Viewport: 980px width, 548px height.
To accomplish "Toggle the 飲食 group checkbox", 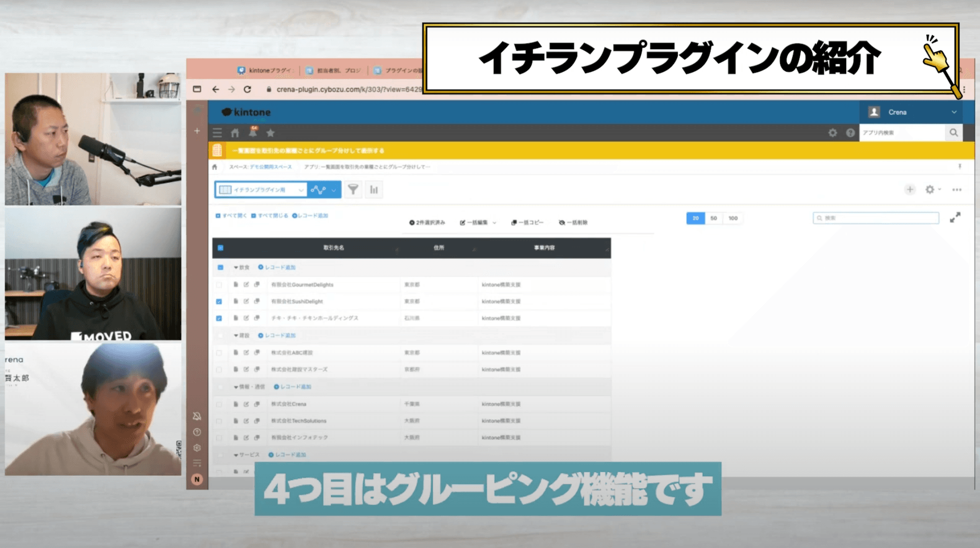I will pos(220,267).
